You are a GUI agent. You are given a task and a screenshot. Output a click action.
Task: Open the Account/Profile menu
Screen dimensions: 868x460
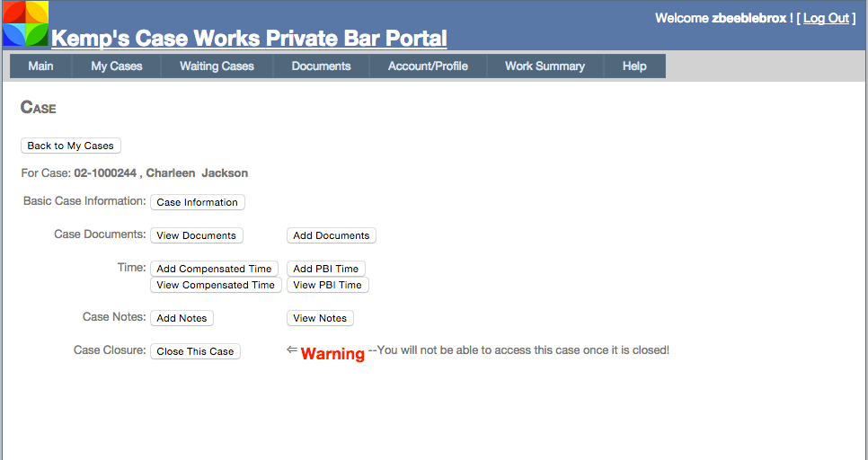[428, 66]
